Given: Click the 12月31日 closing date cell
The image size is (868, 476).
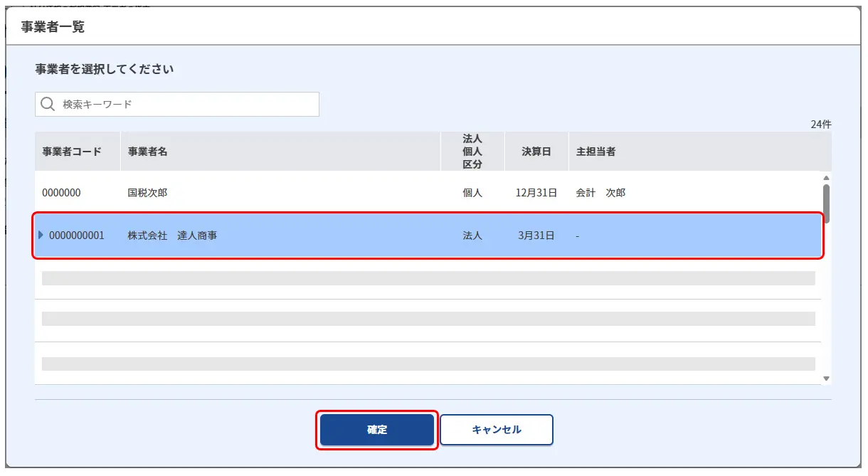Looking at the screenshot, I should (536, 193).
